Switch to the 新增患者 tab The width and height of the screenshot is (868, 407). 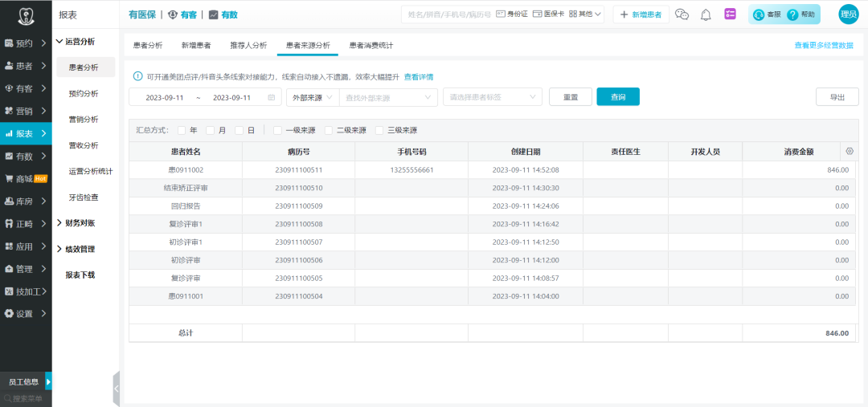[196, 46]
